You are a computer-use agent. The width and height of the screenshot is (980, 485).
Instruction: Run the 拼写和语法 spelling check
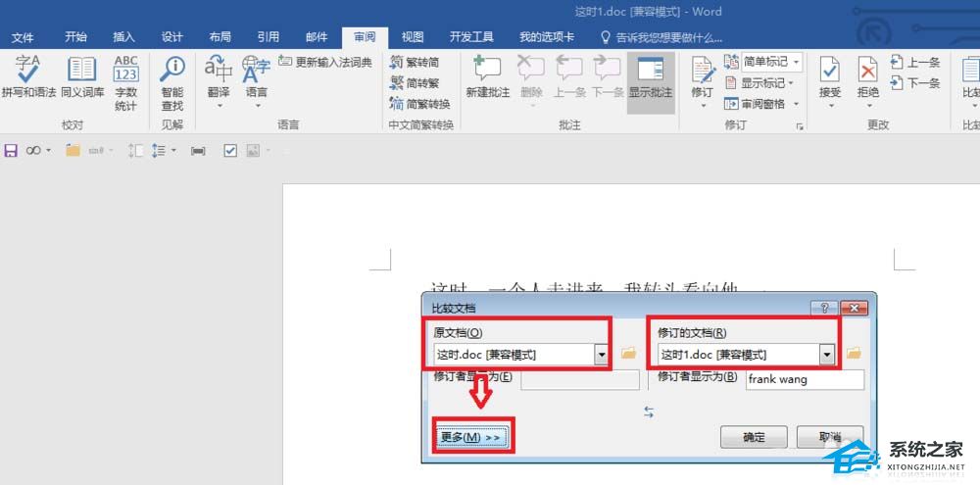[x=28, y=77]
